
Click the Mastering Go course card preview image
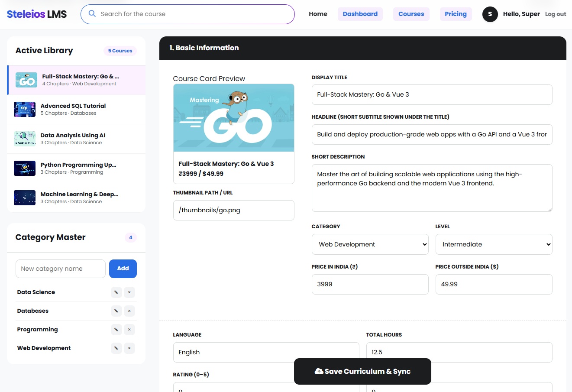[x=234, y=118]
